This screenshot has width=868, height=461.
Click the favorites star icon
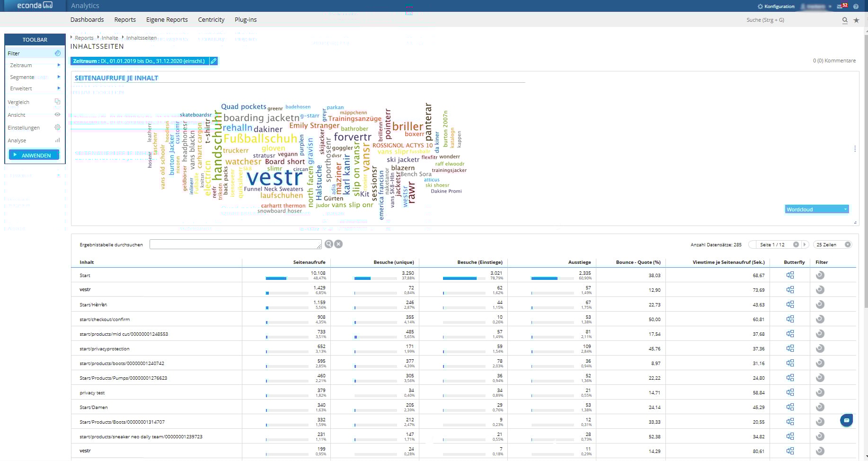click(x=856, y=20)
